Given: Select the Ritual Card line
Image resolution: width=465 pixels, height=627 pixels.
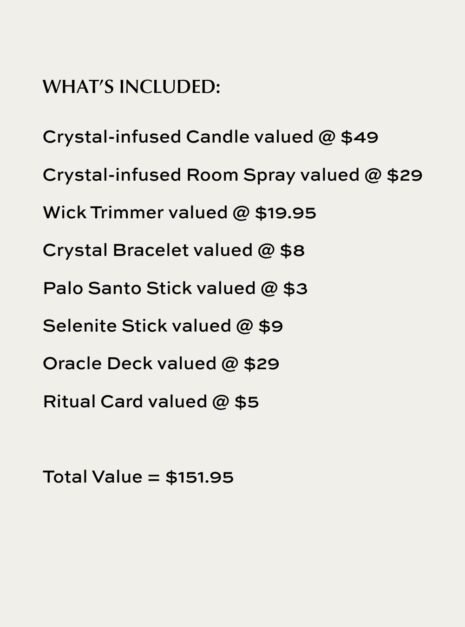Looking at the screenshot, I should point(151,401).
